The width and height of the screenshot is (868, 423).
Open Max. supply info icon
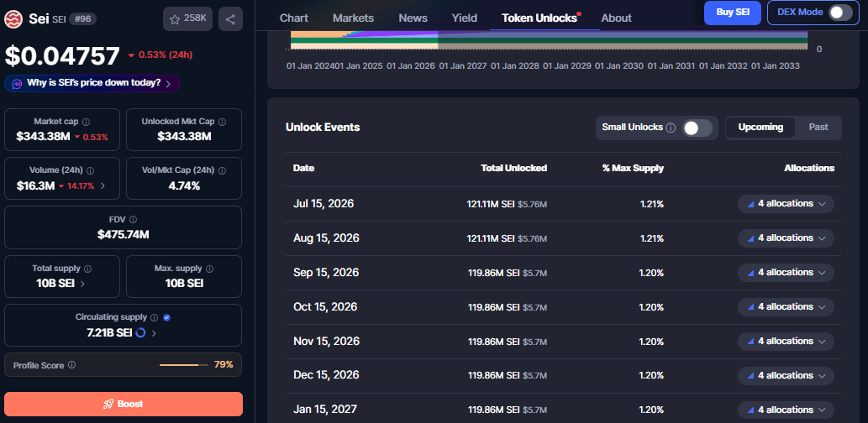(209, 269)
